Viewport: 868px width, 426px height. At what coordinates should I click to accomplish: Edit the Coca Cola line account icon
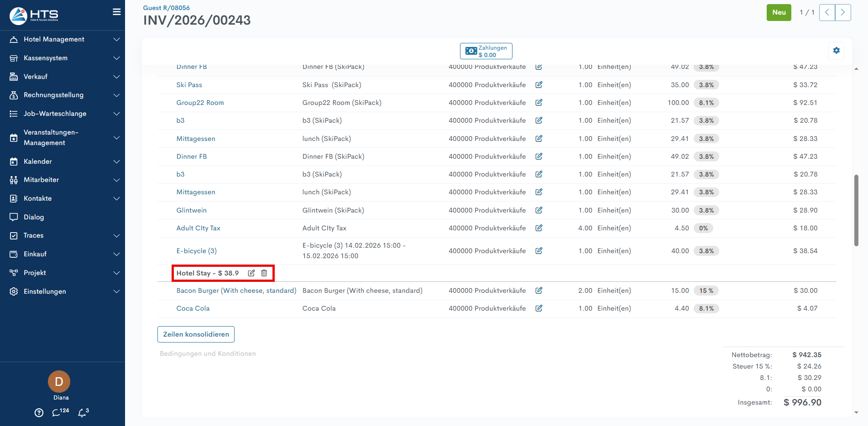pyautogui.click(x=539, y=308)
